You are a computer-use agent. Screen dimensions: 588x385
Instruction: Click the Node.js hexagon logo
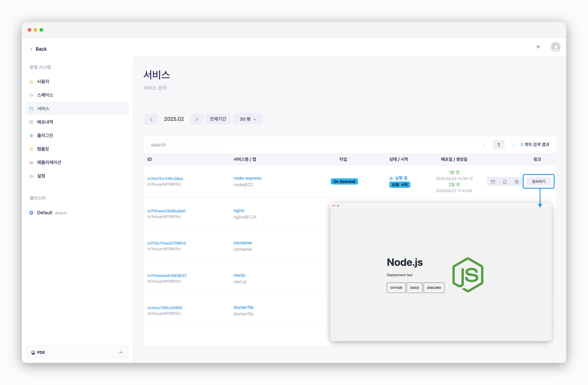pos(468,274)
